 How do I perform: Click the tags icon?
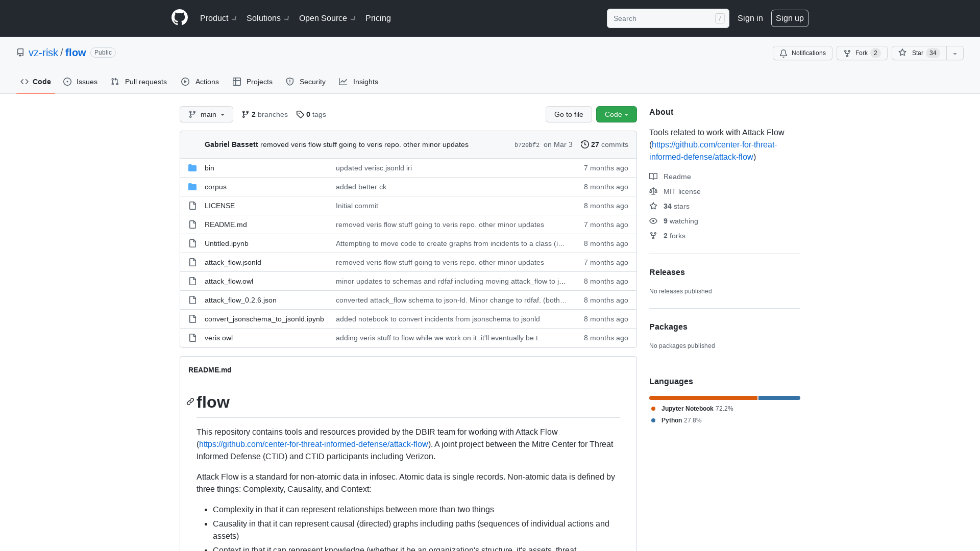coord(300,114)
